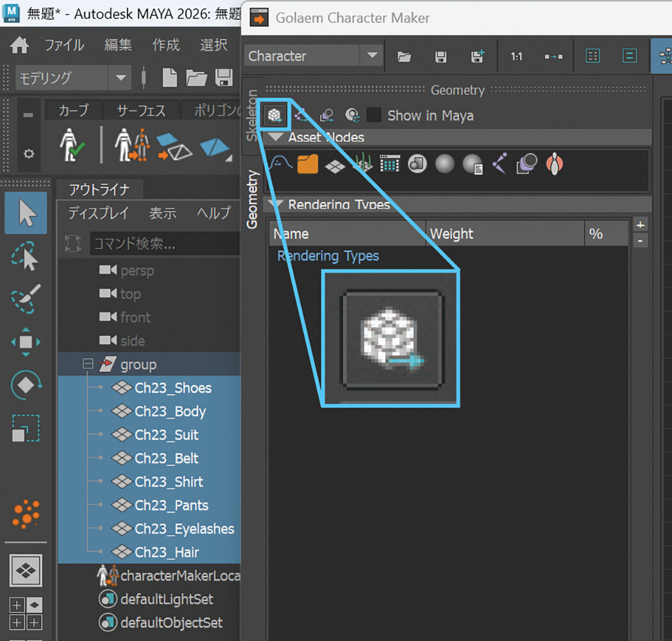Open the 作成 menu
Image resolution: width=672 pixels, height=641 pixels.
point(166,45)
